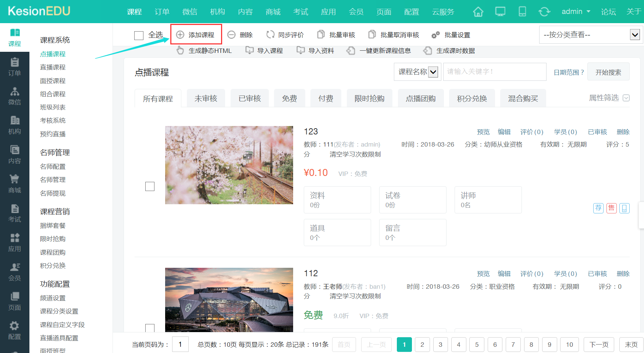Click the red 售 icon on course 123
Screen dimensions: 644x353
tap(611, 208)
